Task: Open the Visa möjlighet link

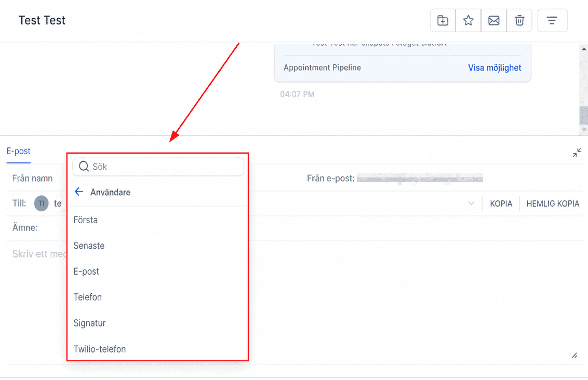Action: point(495,68)
